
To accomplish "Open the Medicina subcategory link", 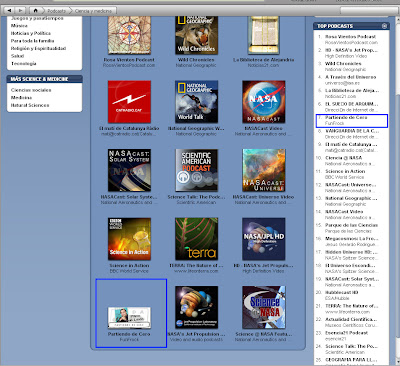I will tap(21, 97).
